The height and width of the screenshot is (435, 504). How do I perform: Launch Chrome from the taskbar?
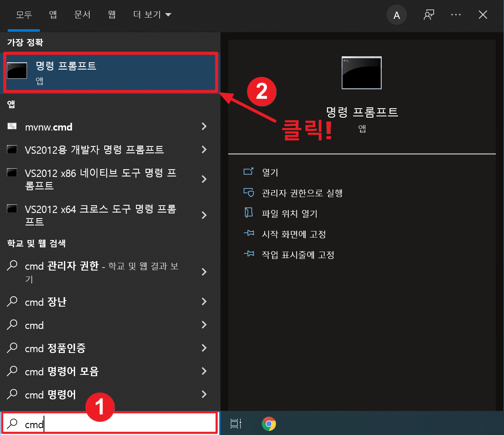pos(269,424)
